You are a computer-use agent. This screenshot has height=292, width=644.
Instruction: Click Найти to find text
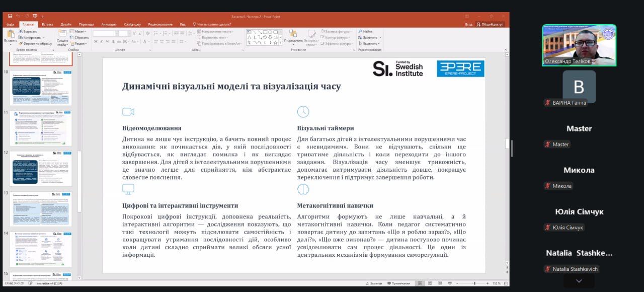pyautogui.click(x=365, y=31)
